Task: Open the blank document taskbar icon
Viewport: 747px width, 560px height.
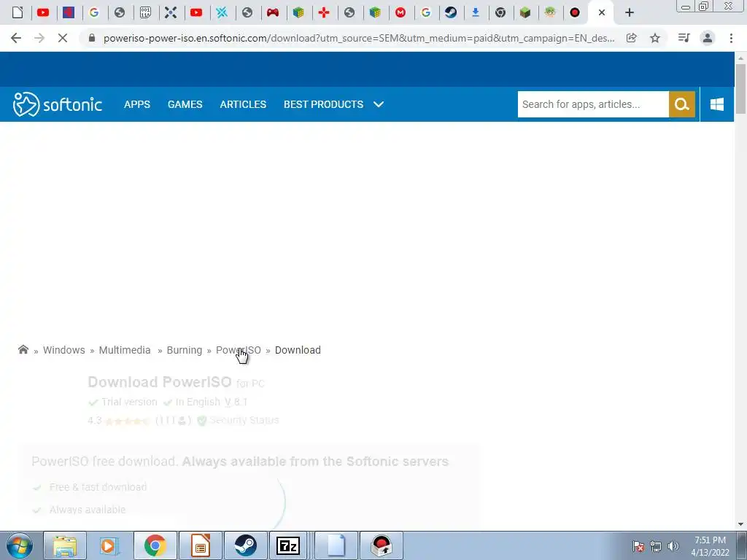Action: (336, 545)
